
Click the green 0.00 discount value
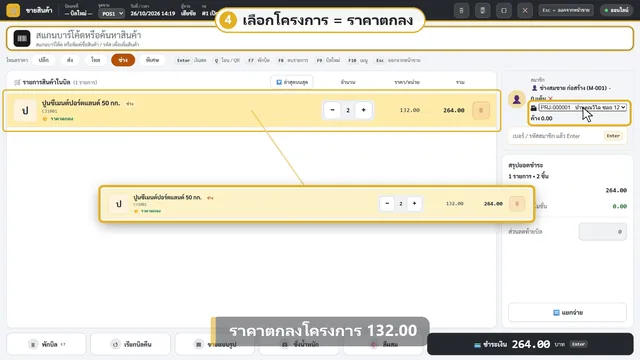click(x=619, y=206)
